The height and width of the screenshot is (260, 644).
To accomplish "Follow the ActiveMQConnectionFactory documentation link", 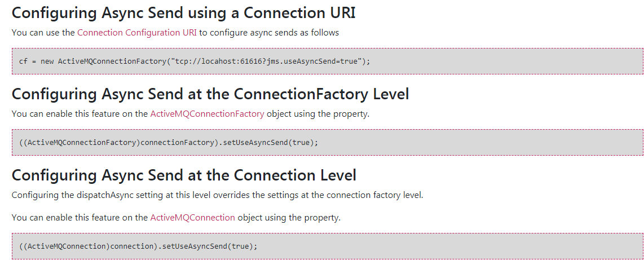I will (207, 114).
